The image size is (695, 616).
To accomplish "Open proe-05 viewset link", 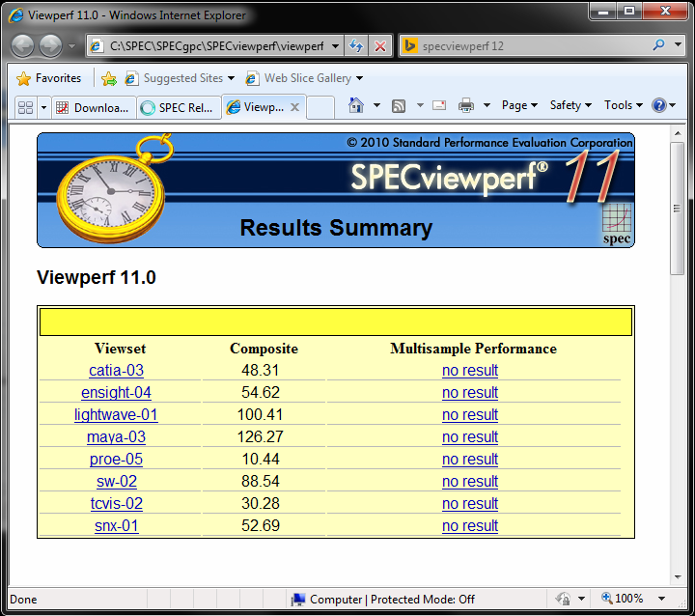I will pyautogui.click(x=116, y=459).
